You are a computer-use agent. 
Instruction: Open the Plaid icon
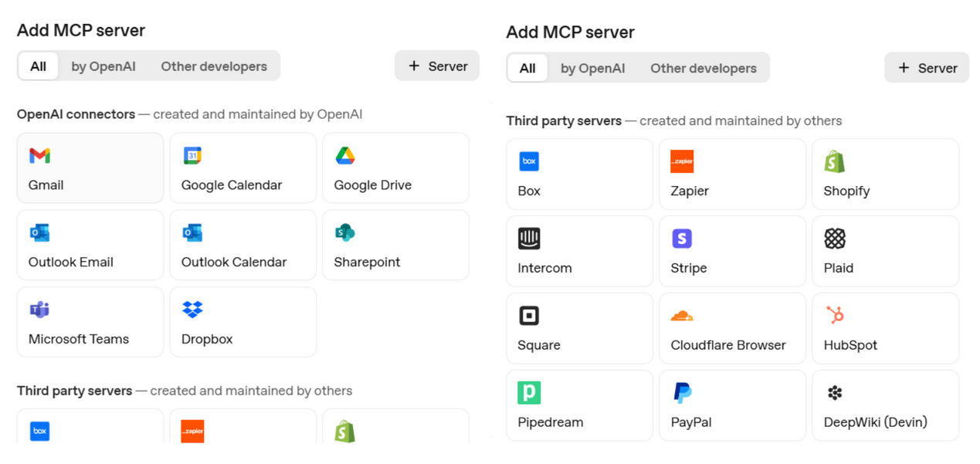(835, 239)
